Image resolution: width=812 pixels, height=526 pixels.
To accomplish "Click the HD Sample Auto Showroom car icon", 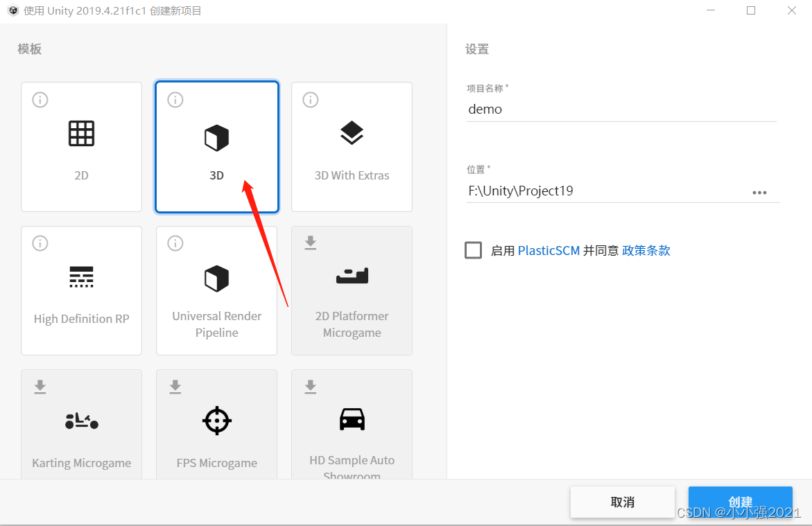I will [352, 419].
